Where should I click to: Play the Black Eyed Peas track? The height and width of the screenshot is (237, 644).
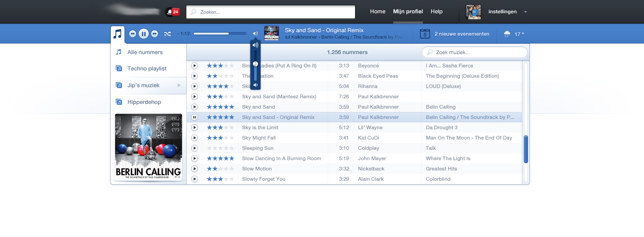[x=194, y=76]
